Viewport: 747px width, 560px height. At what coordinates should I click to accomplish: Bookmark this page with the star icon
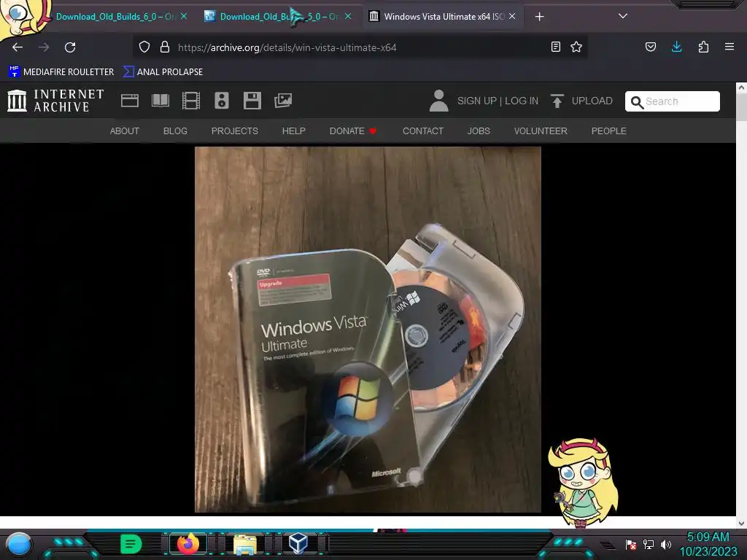[x=576, y=47]
